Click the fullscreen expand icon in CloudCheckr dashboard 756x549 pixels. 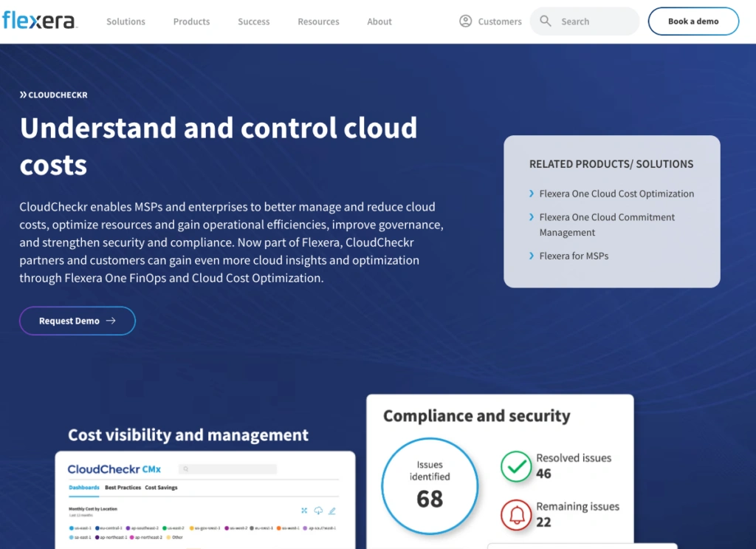304,511
